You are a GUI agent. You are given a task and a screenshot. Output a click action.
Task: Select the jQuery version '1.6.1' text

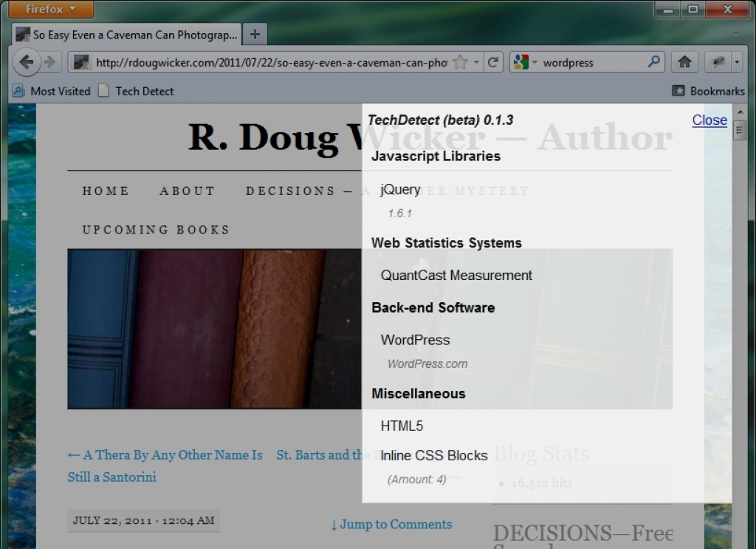(399, 214)
